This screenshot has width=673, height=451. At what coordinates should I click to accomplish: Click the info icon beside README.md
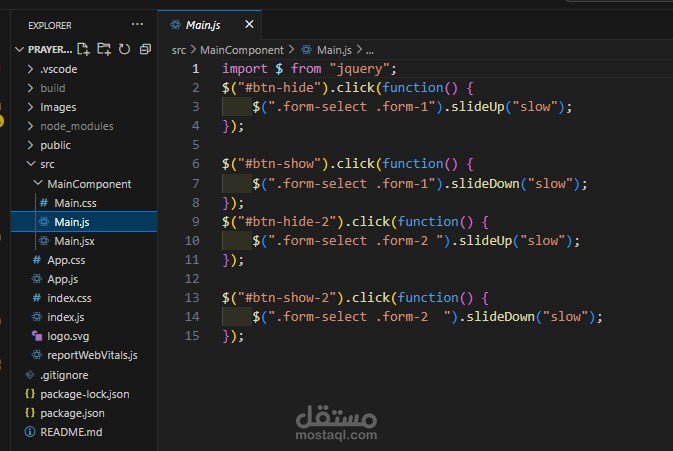point(30,431)
